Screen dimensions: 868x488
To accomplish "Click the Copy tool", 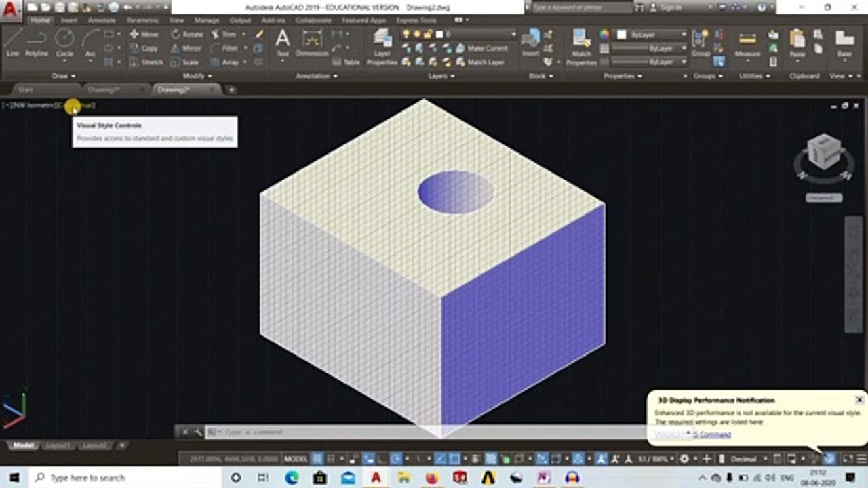I will pos(144,48).
